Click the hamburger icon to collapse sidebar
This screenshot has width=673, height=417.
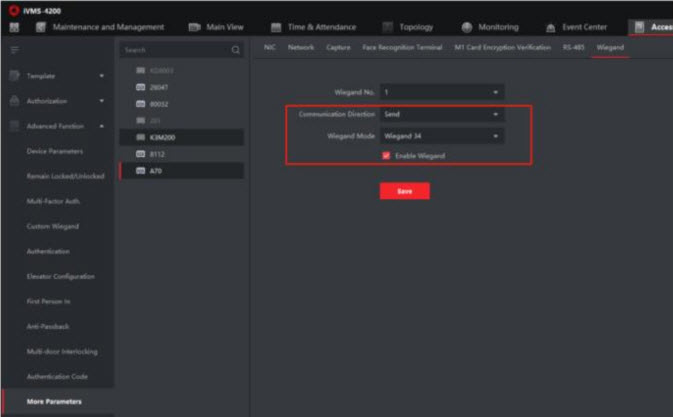[x=14, y=49]
